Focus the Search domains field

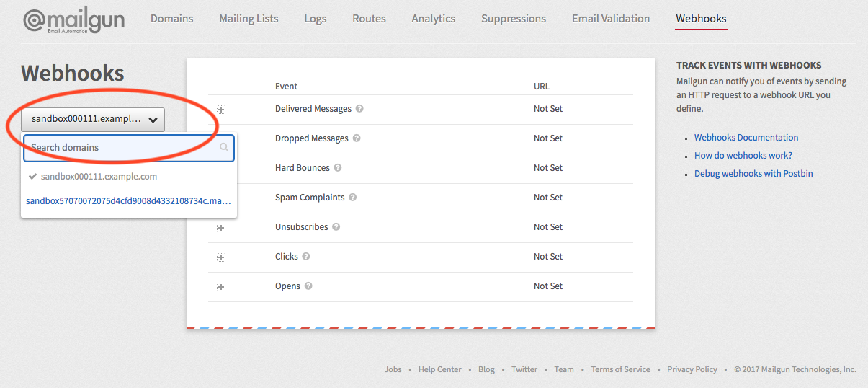pos(122,147)
